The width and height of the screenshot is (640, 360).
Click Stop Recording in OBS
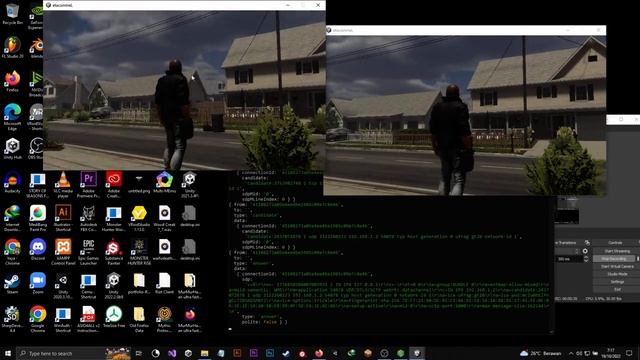tap(613, 259)
